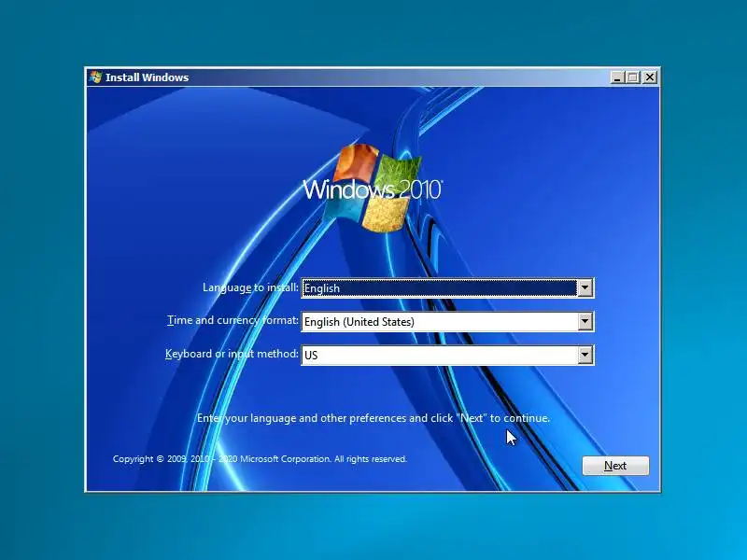747x560 pixels.
Task: Click the Install Windows title text
Action: point(147,77)
